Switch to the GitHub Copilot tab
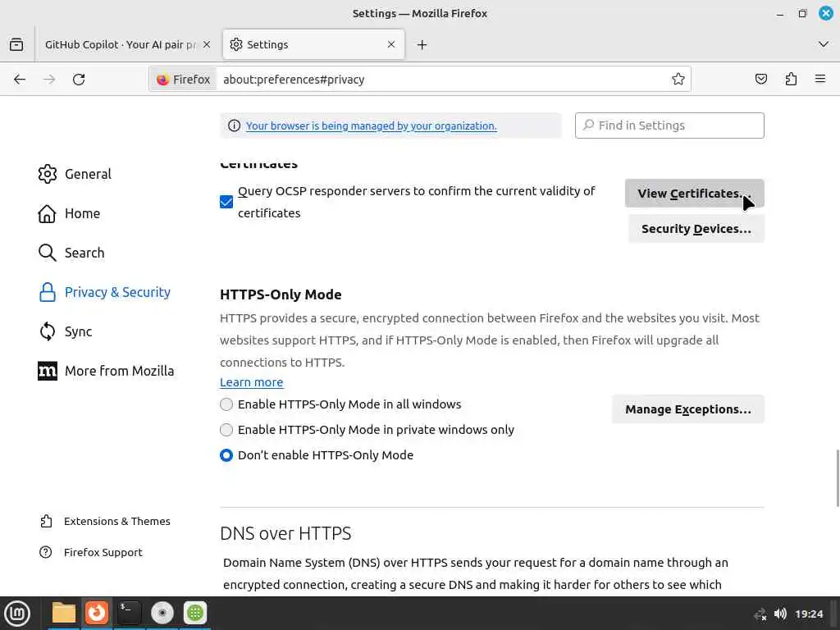Image resolution: width=840 pixels, height=630 pixels. pos(121,44)
